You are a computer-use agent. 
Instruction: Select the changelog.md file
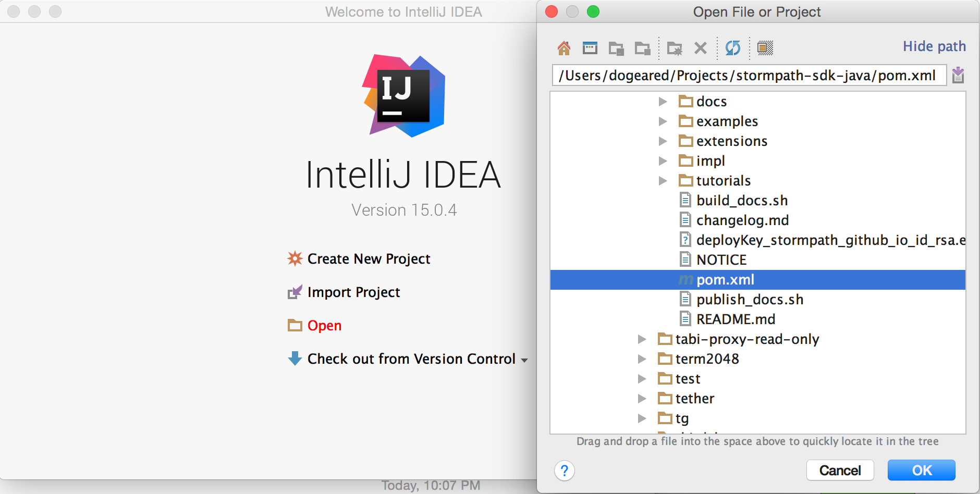pyautogui.click(x=742, y=220)
